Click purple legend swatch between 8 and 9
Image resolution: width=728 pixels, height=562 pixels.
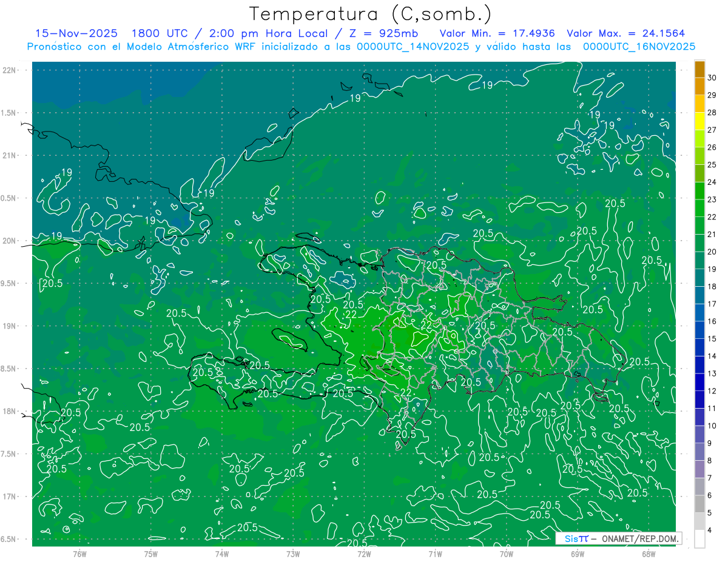(699, 452)
